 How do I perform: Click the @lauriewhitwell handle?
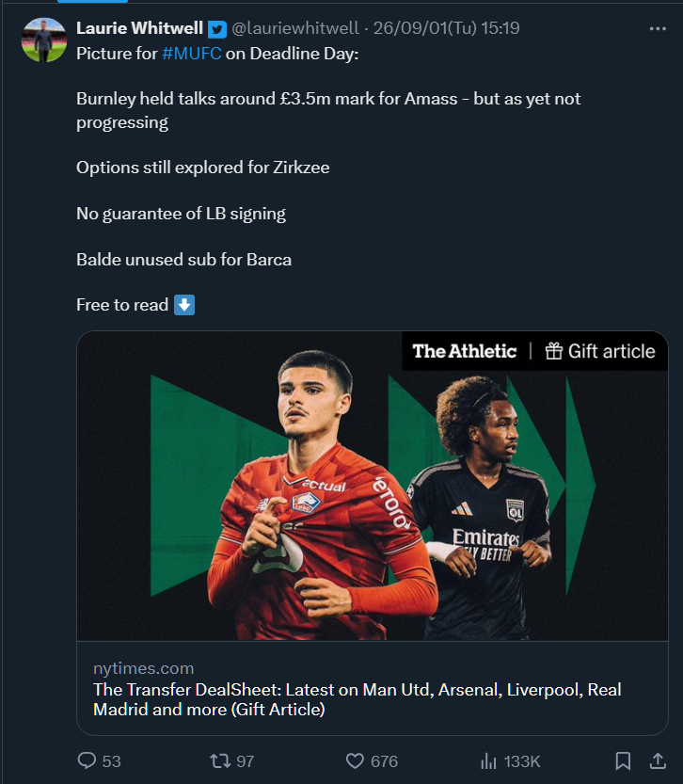[x=295, y=28]
